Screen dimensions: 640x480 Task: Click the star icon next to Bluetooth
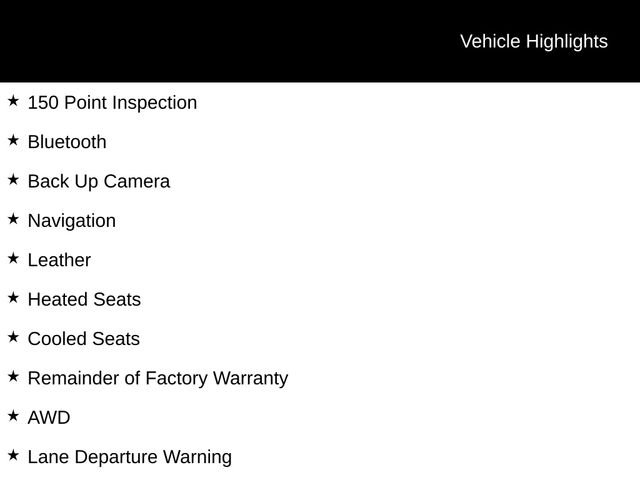[x=13, y=140]
